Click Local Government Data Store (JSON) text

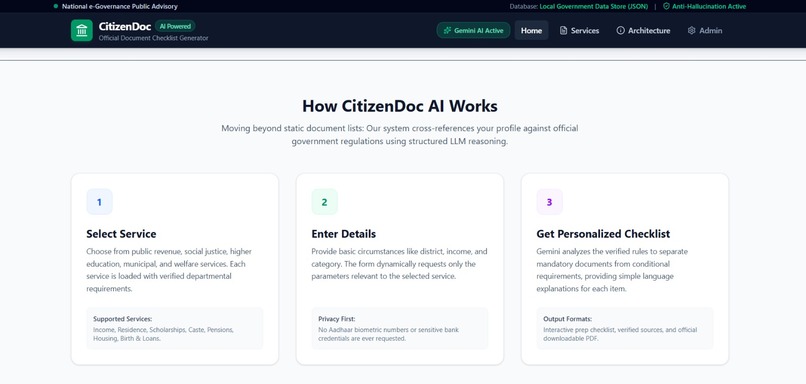point(594,6)
